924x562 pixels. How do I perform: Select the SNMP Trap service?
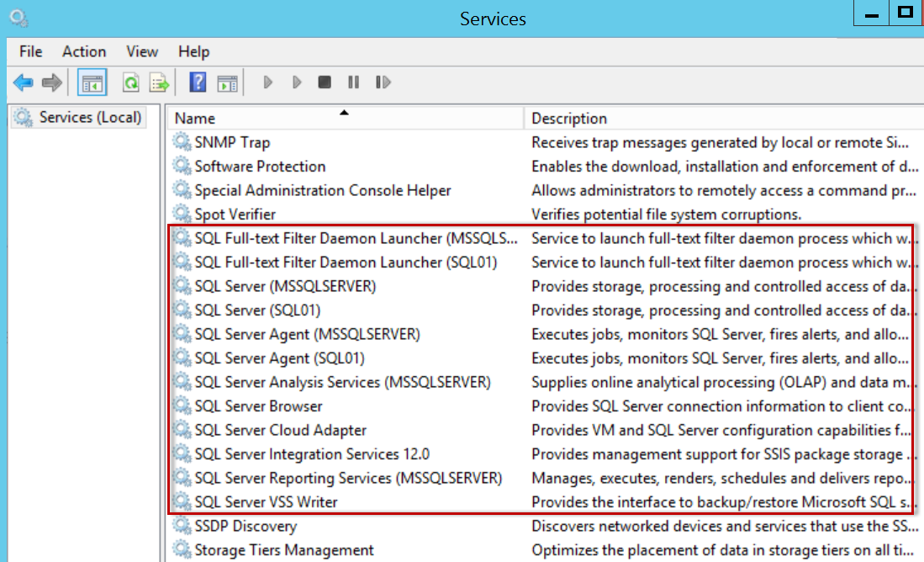coord(232,142)
